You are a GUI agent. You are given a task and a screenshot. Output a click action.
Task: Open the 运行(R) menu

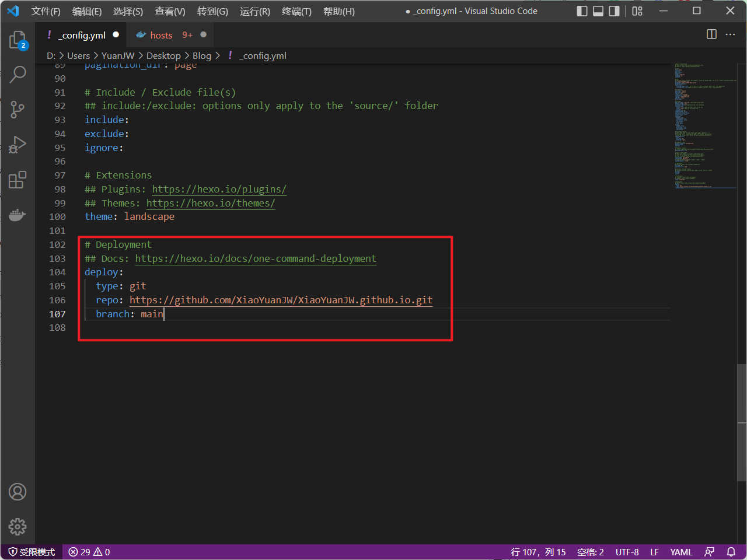pyautogui.click(x=255, y=11)
